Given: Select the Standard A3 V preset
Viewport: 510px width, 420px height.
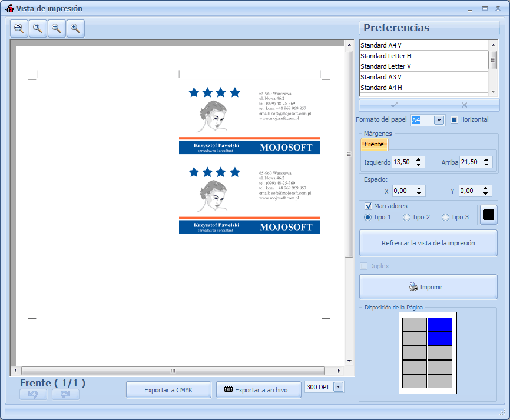Looking at the screenshot, I should click(x=423, y=77).
